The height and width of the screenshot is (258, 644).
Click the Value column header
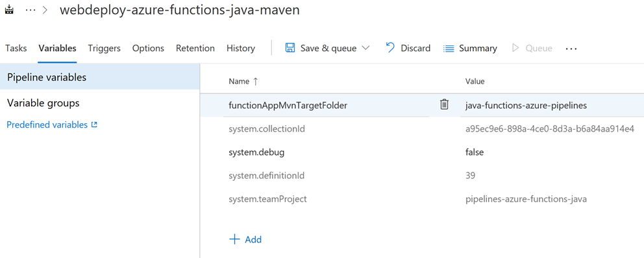(475, 81)
